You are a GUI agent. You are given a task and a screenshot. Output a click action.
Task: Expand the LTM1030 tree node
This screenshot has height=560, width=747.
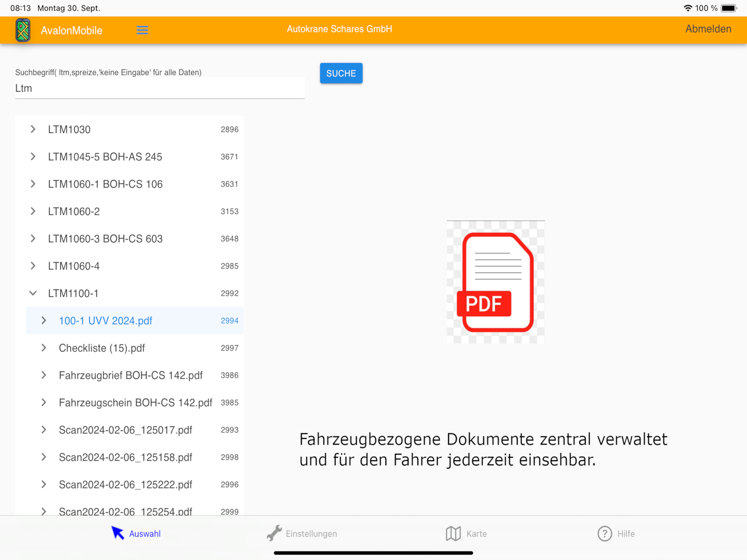coord(33,129)
